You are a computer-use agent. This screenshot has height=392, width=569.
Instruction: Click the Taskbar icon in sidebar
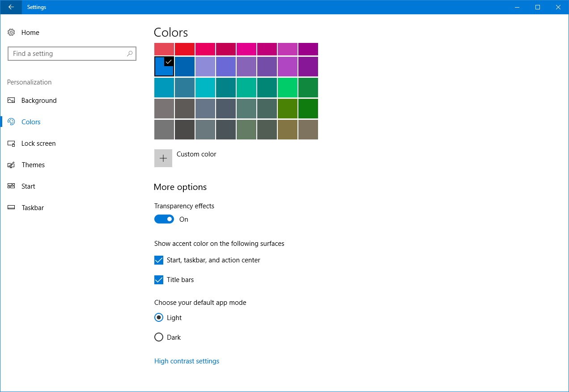tap(12, 208)
